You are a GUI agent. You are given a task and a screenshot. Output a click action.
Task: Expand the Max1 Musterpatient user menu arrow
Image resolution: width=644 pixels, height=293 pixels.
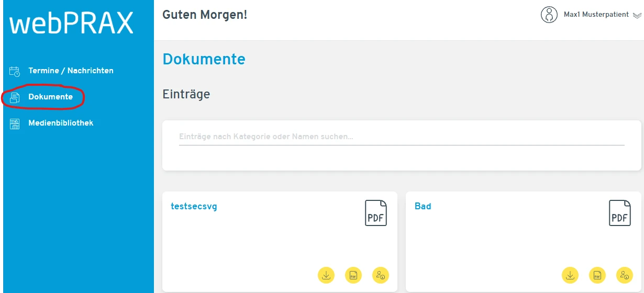tap(637, 16)
